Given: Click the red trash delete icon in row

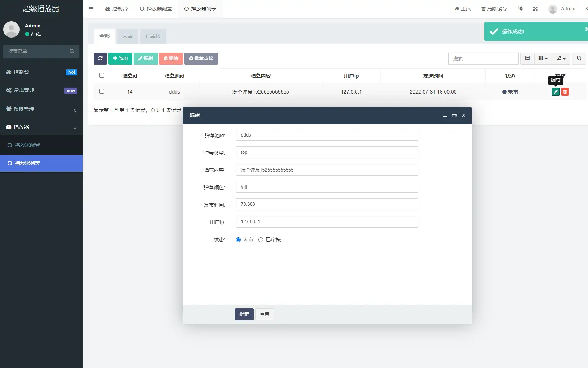Looking at the screenshot, I should [565, 92].
